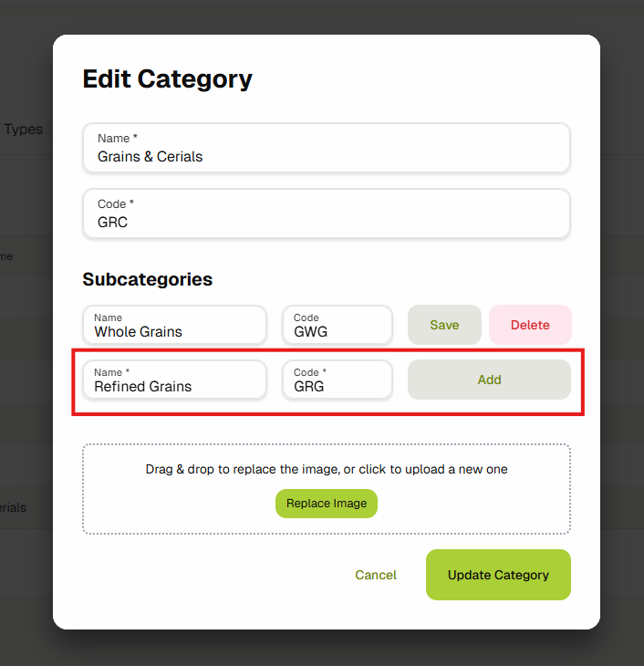Focus the GRC category code field
The width and height of the screenshot is (644, 666).
[x=326, y=222]
